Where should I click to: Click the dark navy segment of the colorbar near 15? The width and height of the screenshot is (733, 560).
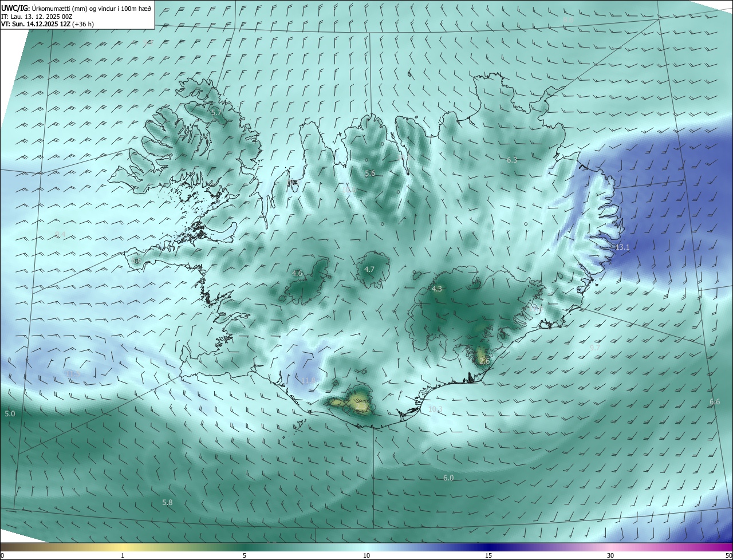pos(488,547)
